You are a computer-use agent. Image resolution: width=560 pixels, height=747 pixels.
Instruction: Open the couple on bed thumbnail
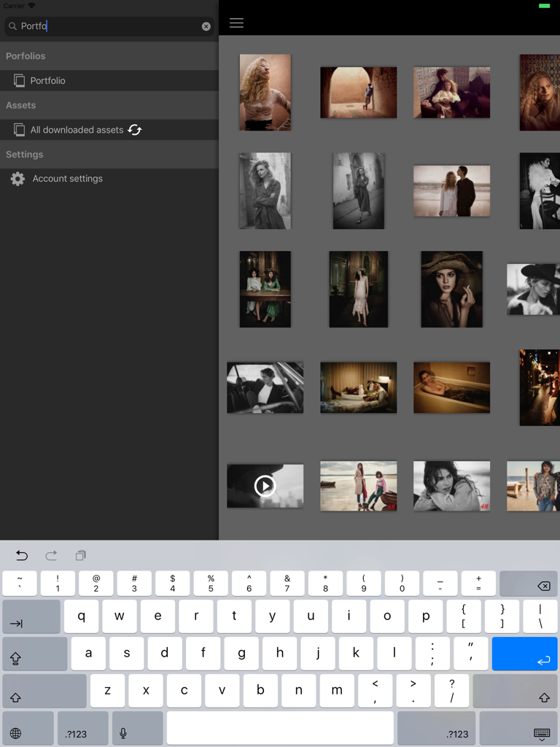tap(359, 387)
